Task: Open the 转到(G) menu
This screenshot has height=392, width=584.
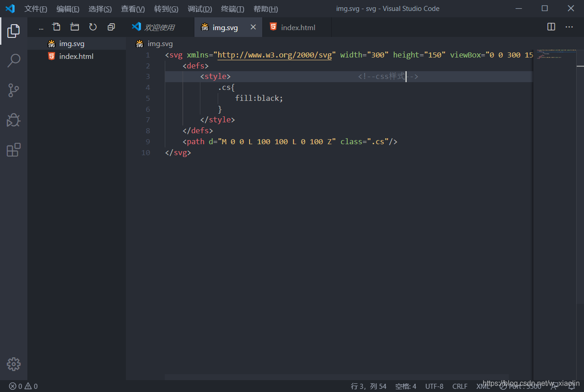Action: [x=166, y=9]
